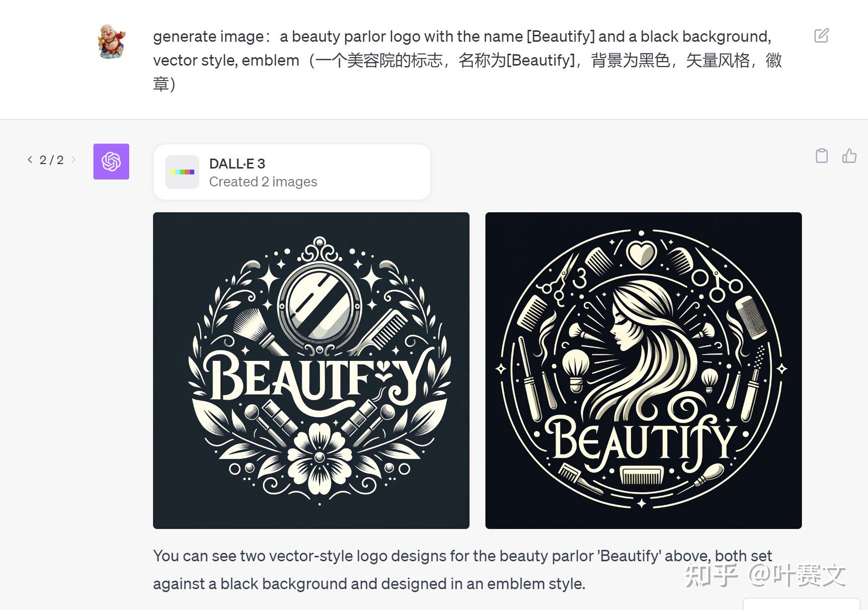Click the edit message pencil icon
Screen dimensions: 868x610
tap(821, 35)
